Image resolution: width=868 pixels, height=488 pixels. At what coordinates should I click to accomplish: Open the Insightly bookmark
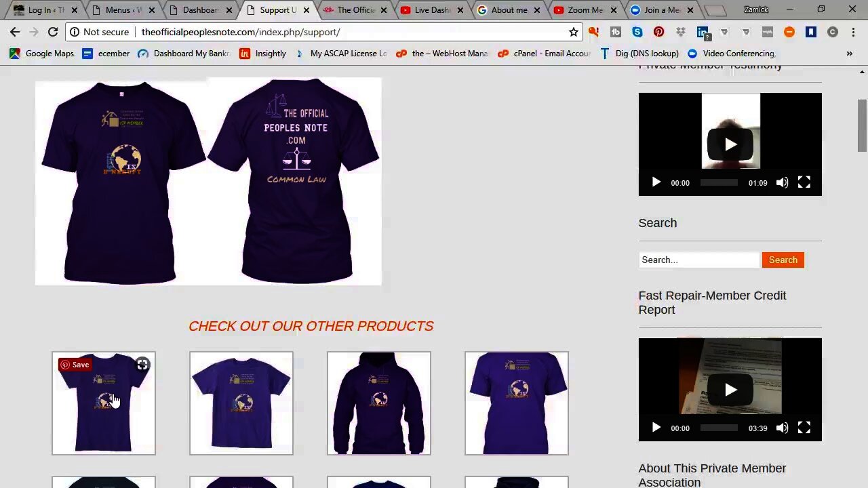coord(263,54)
